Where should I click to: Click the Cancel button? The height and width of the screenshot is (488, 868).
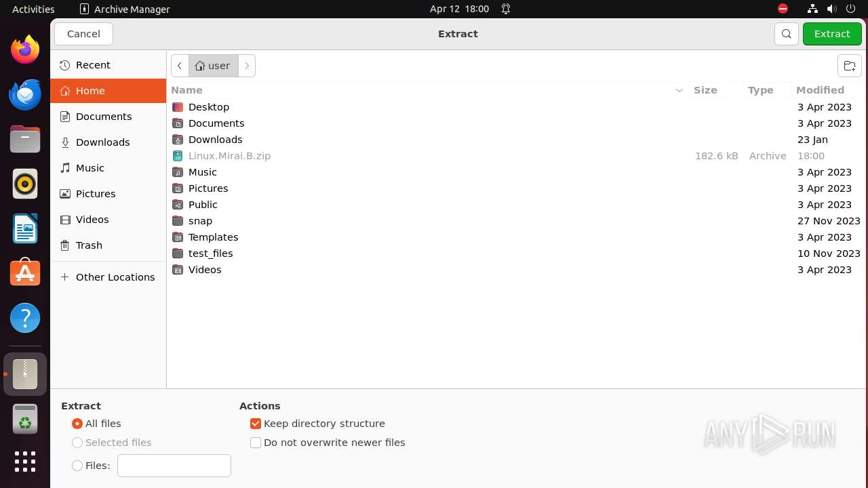83,34
